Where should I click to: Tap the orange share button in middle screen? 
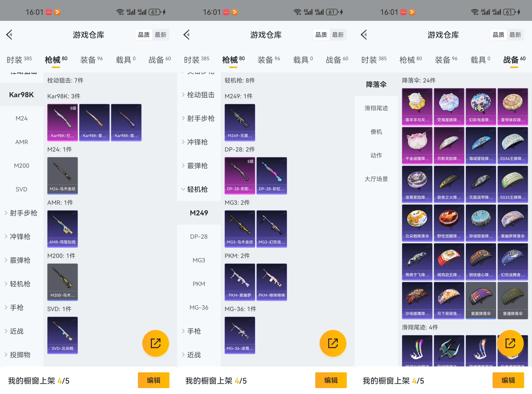[333, 343]
